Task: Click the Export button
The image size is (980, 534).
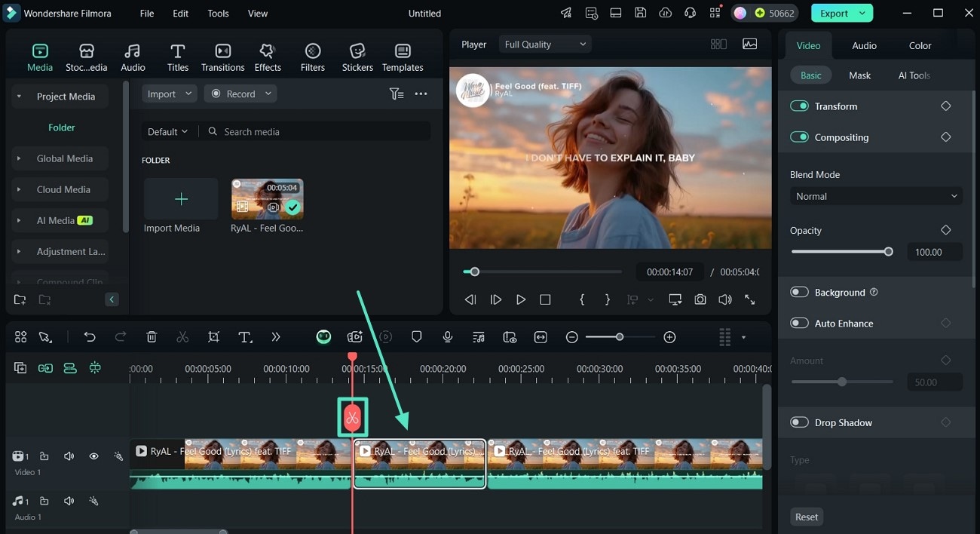Action: coord(834,13)
